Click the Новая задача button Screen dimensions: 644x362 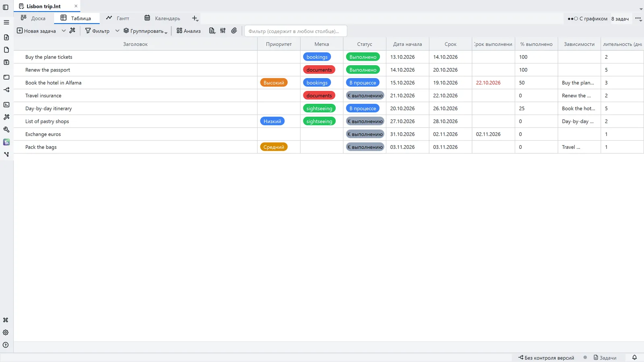[36, 31]
